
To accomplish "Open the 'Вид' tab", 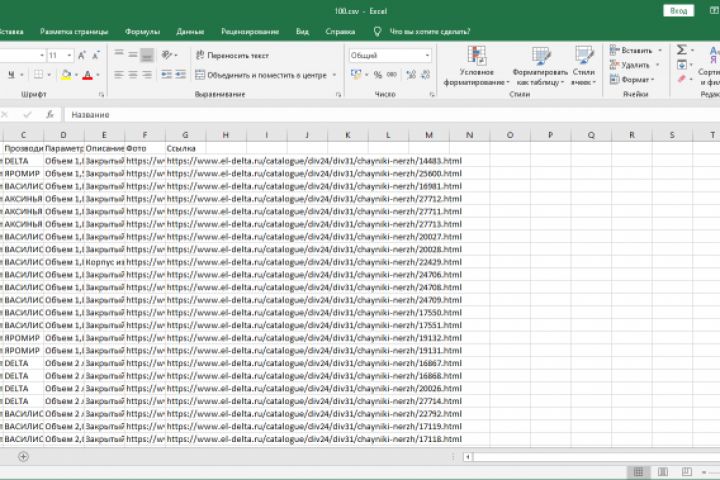I will [302, 32].
